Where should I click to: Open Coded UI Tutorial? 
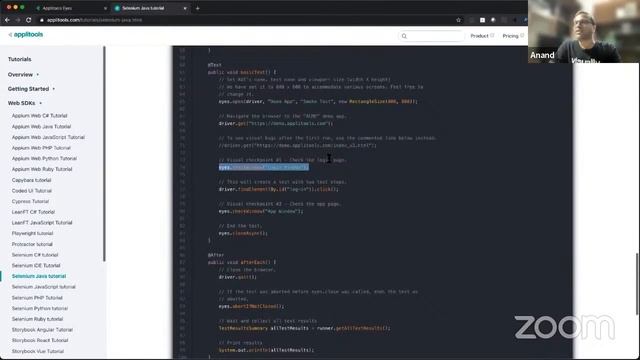32,191
